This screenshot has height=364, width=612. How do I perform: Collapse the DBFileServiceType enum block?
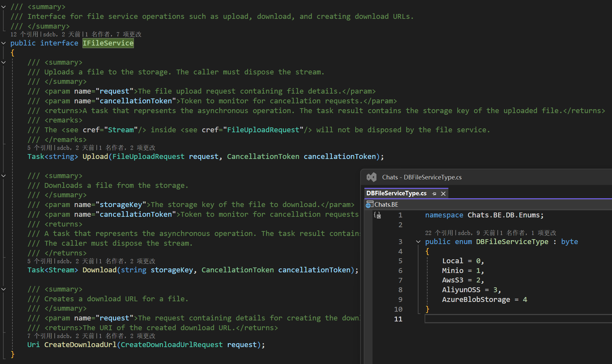point(418,242)
